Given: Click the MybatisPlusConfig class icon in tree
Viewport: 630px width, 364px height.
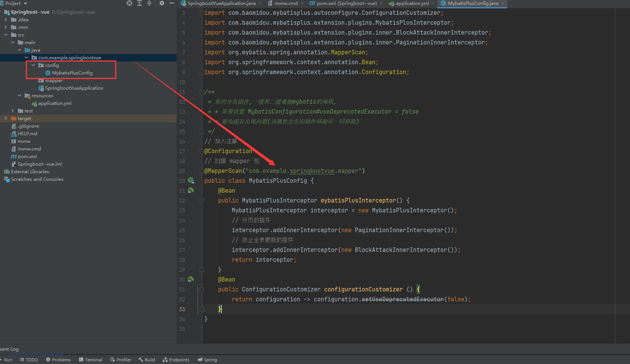Looking at the screenshot, I should point(48,73).
